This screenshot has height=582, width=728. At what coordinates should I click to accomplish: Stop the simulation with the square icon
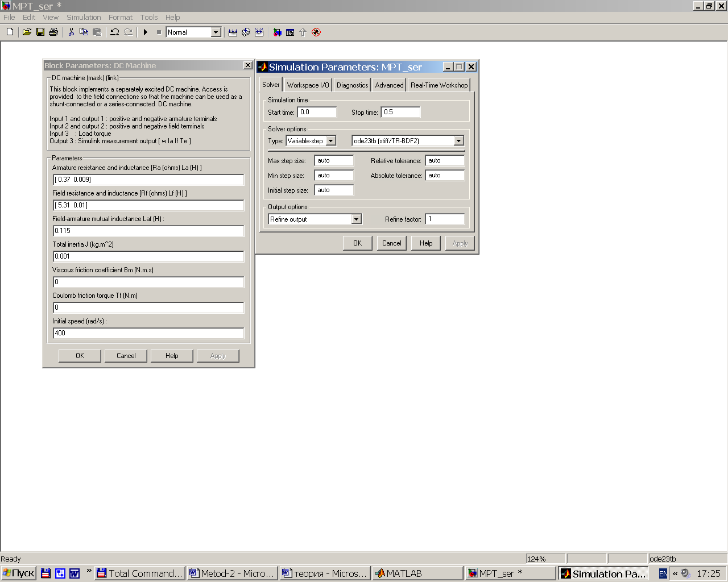tap(159, 32)
